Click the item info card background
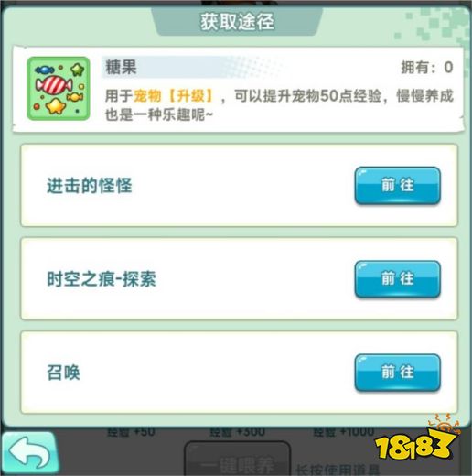Screen dimensions: 472x476 click(238, 90)
